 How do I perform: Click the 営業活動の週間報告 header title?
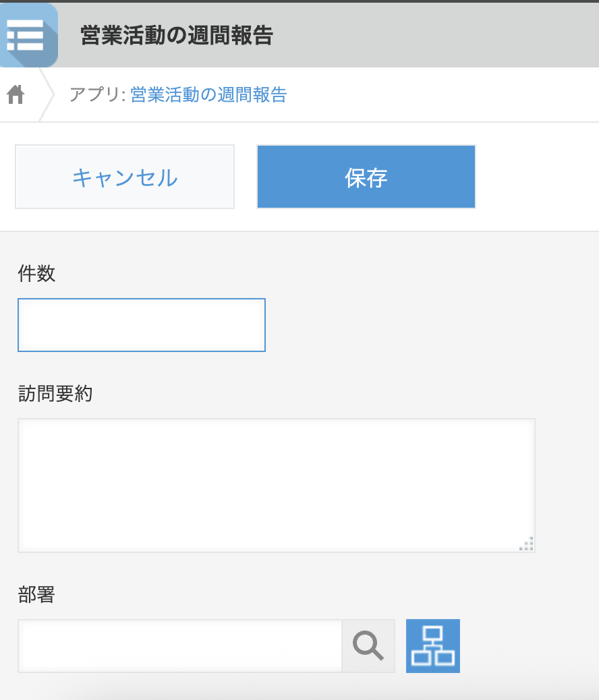[176, 36]
